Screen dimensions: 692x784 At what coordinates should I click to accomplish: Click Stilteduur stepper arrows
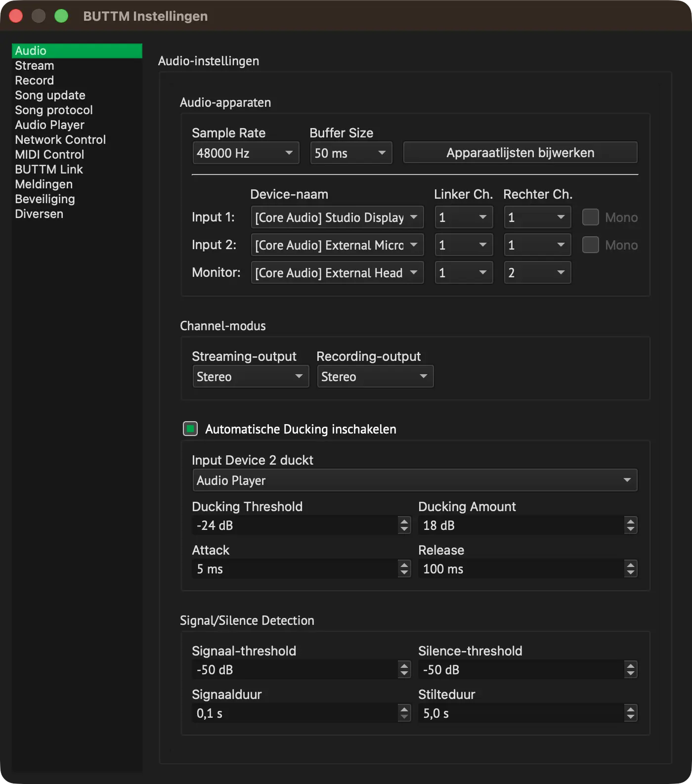pyautogui.click(x=631, y=713)
